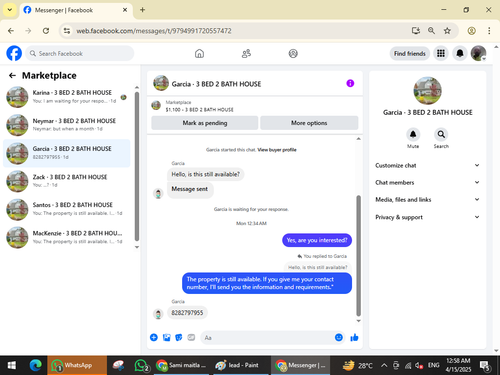Search in conversation magnifier icon
500x375 pixels.
(x=441, y=134)
